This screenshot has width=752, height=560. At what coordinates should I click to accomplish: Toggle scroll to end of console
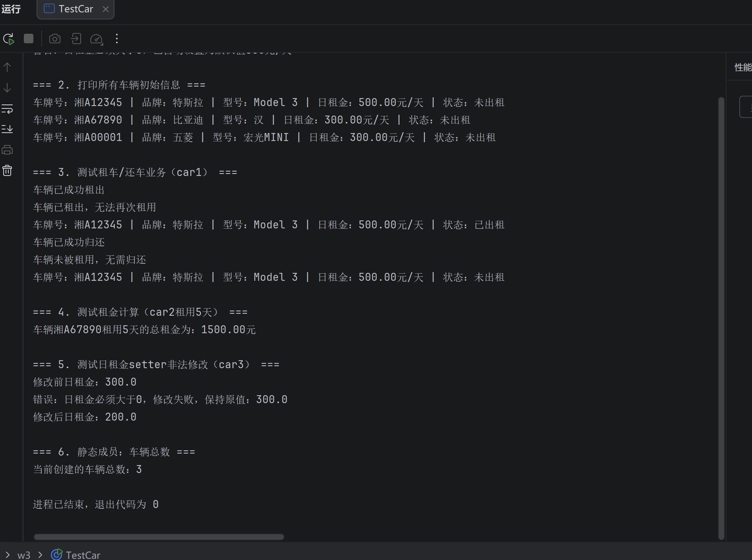click(x=8, y=129)
